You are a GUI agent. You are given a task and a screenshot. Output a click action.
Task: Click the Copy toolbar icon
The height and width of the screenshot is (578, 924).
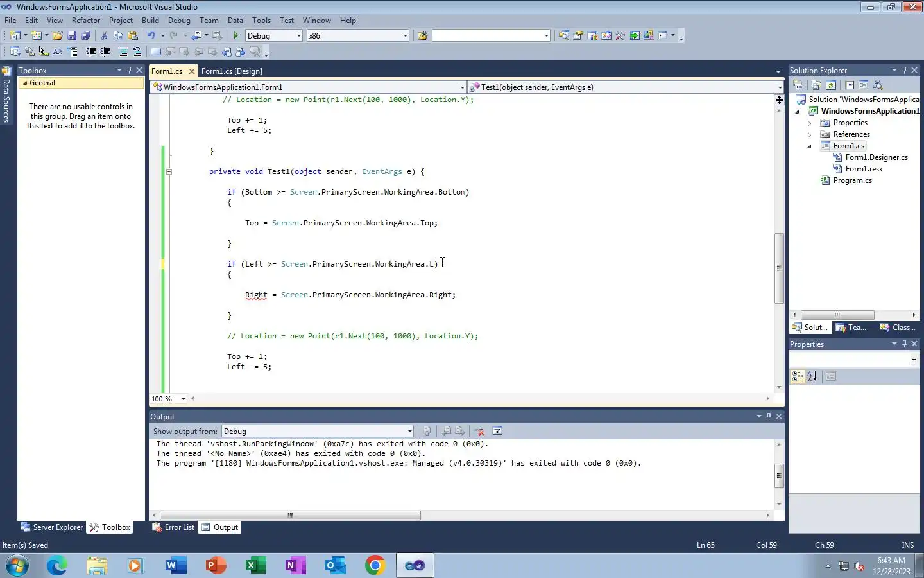pyautogui.click(x=119, y=35)
